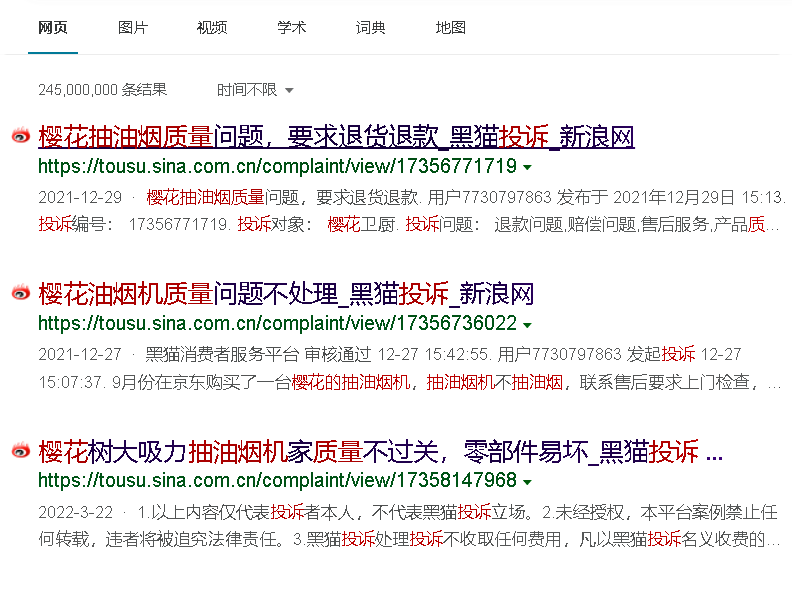Image resolution: width=792 pixels, height=596 pixels.
Task: Open result 樱花抽油烟质量问题，要求退货退款
Action: 336,137
